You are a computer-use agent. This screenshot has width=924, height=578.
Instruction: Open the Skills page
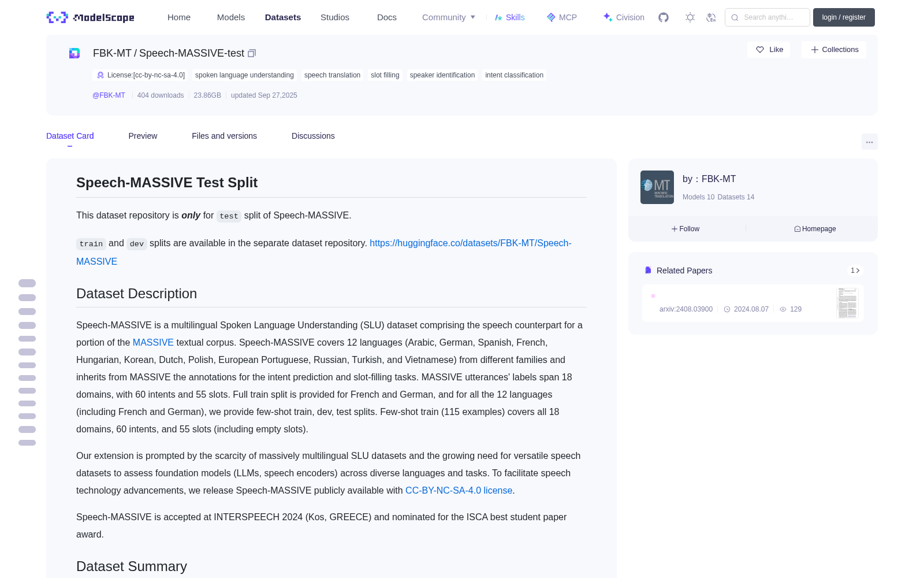click(510, 17)
